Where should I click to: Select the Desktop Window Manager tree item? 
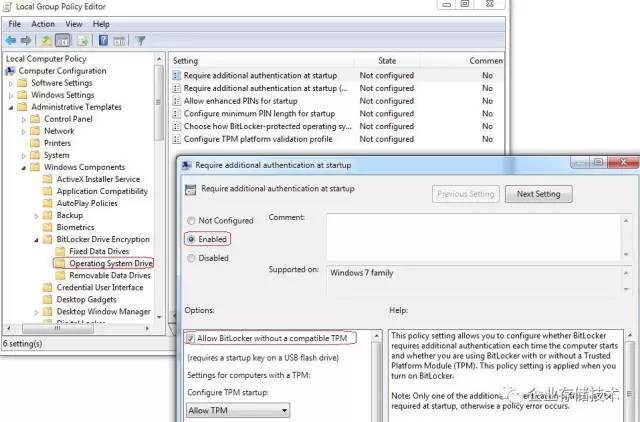click(x=104, y=311)
